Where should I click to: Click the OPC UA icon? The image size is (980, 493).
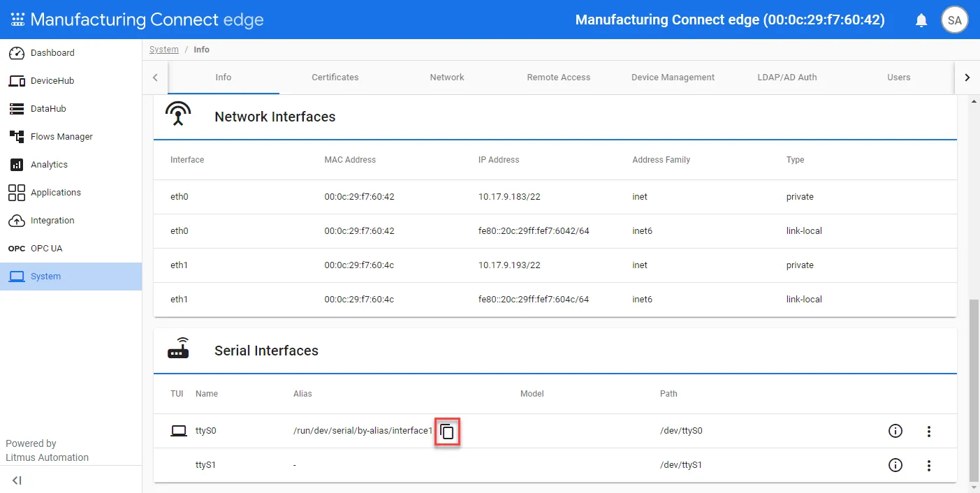[x=17, y=249]
